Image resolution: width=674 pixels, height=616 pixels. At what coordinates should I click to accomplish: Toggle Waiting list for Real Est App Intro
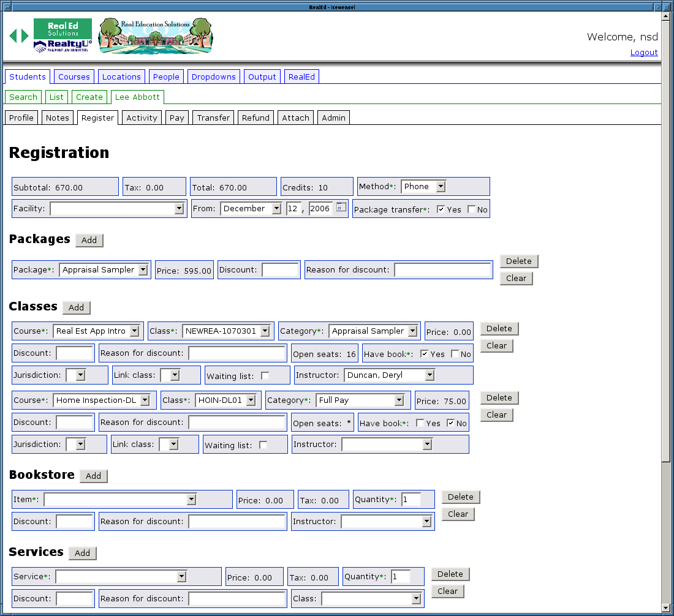tap(265, 375)
